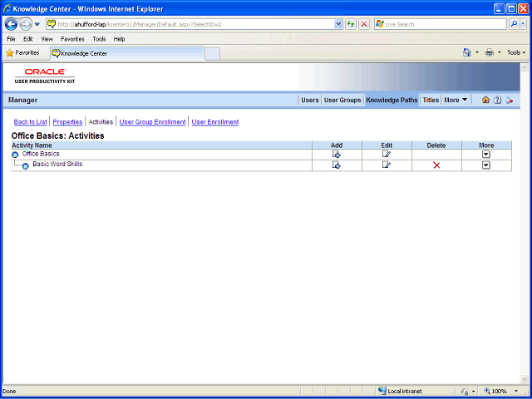
Task: Click the browser Home toolbar icon
Action: [x=467, y=52]
